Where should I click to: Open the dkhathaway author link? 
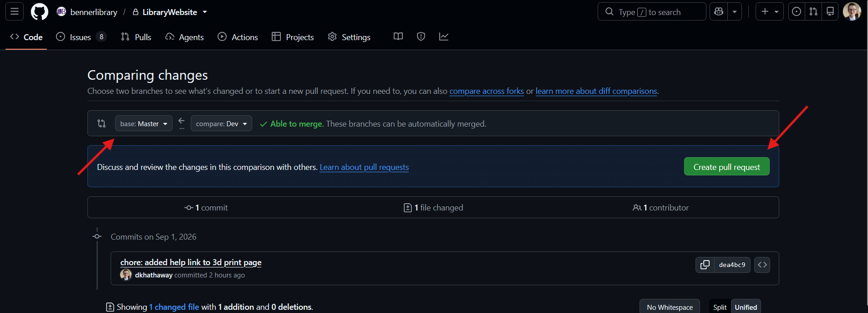click(154, 275)
